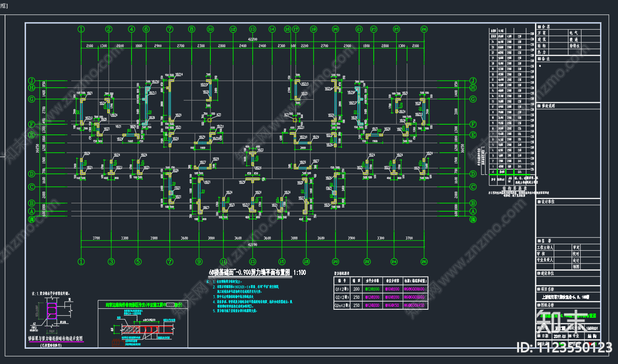Viewport: 618px width, 364px height.
Task: Click the 工程主持人 cell
Action: (x=545, y=247)
